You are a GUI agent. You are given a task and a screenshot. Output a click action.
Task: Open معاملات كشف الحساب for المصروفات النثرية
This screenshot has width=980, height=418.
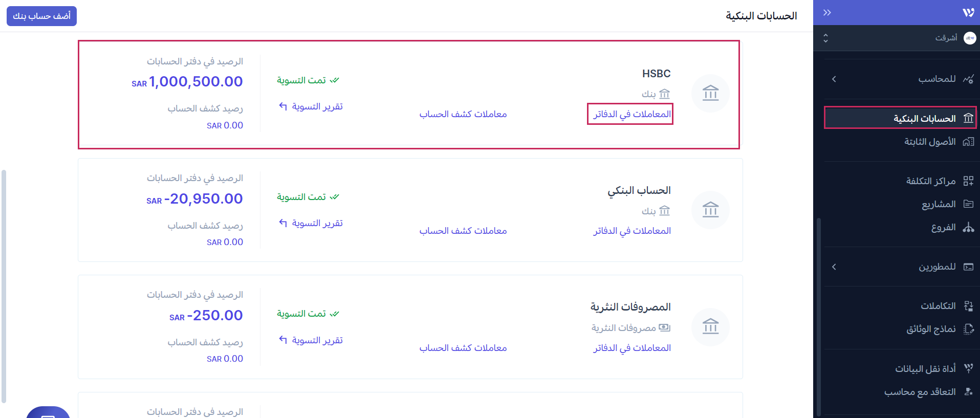click(463, 348)
